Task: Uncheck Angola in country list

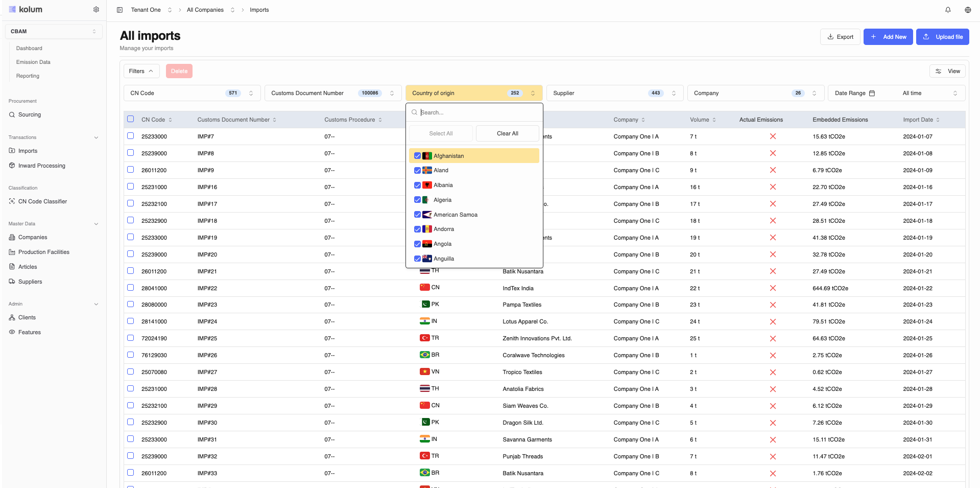Action: [417, 244]
